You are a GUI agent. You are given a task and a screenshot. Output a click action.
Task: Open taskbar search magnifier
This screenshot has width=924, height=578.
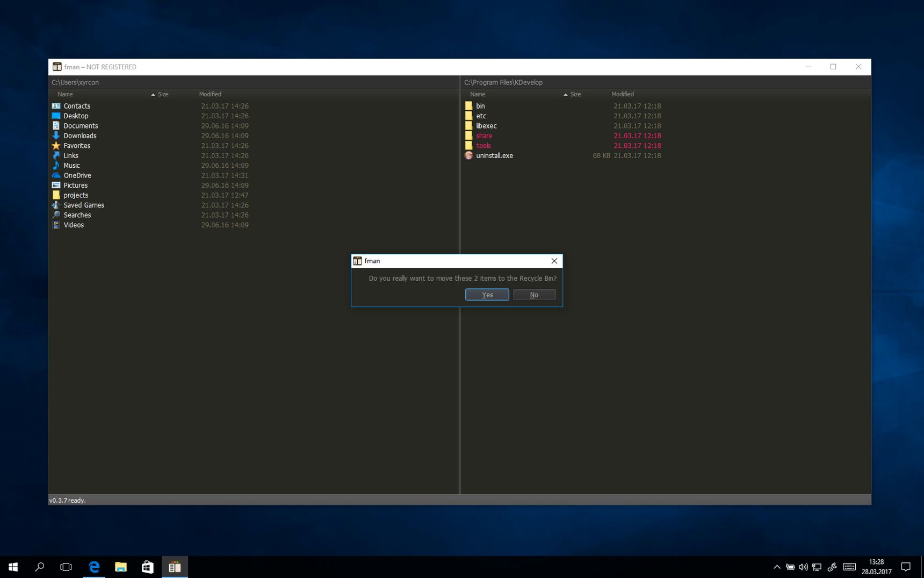pyautogui.click(x=39, y=567)
